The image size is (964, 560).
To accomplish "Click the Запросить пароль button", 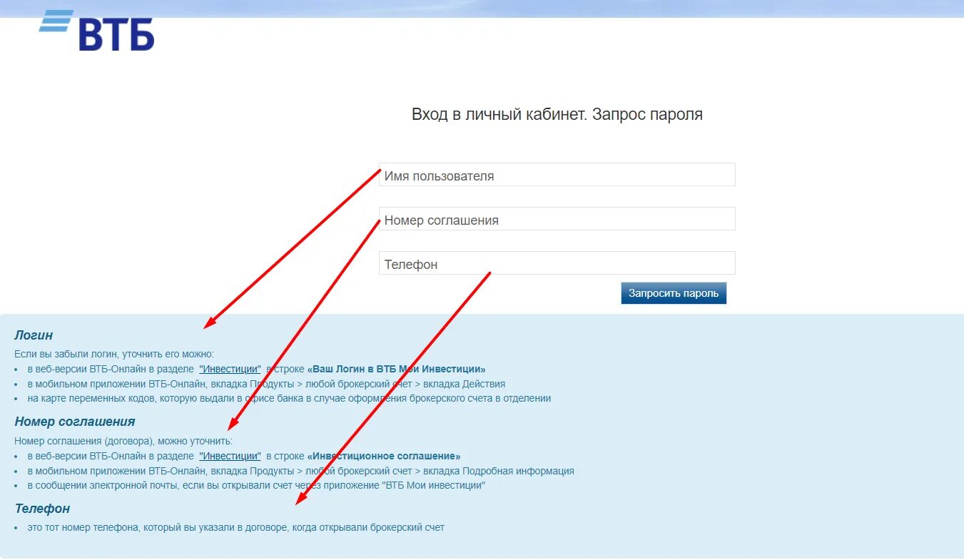I will [674, 293].
